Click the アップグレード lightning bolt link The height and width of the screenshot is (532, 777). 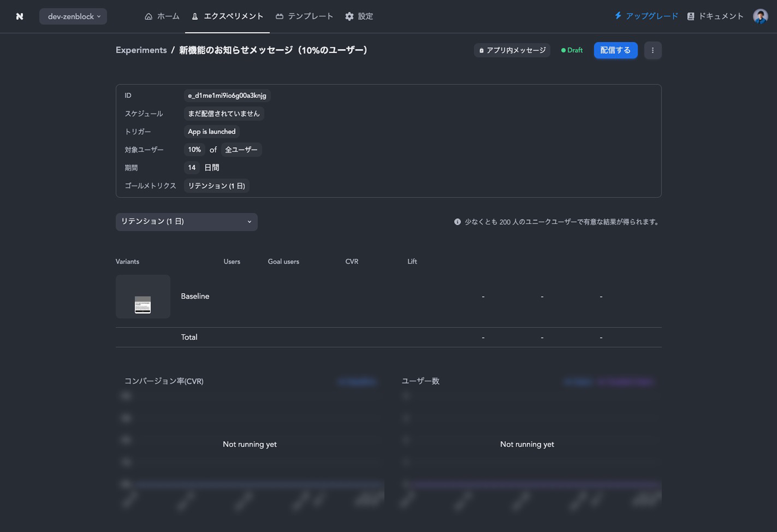[x=618, y=16]
